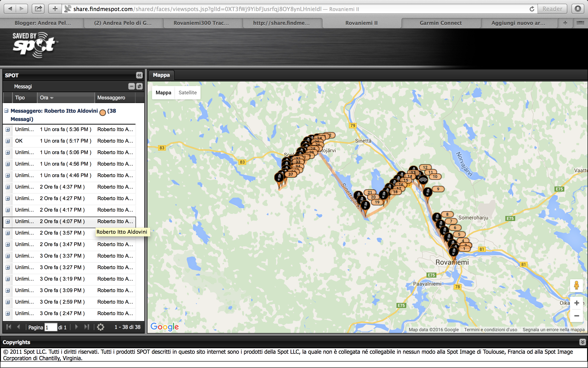This screenshot has width=588, height=368.
Task: Minimize the Messagi panel with minus icon
Action: coord(131,86)
